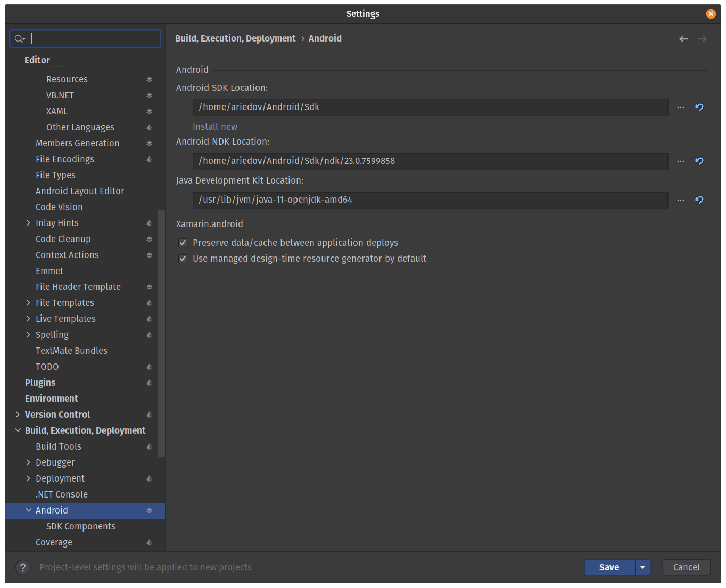
Task: Select Editor category header
Action: (37, 60)
